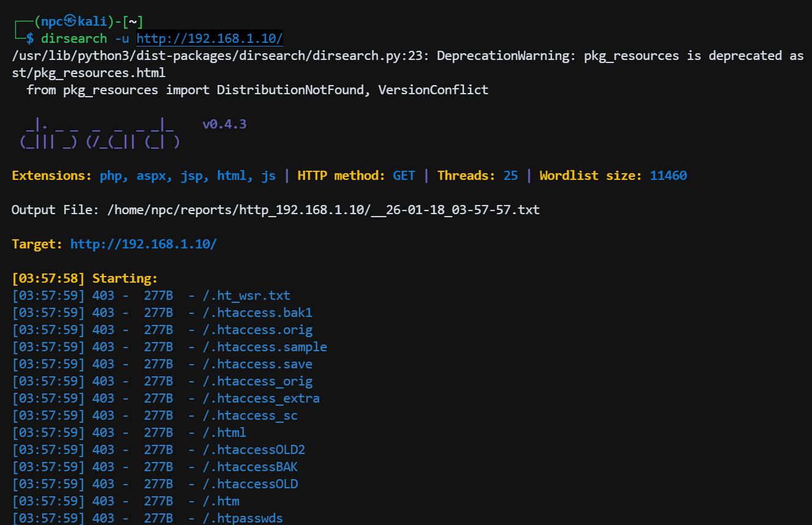Click the Threads value 25
Image resolution: width=812 pixels, height=525 pixels.
pos(510,176)
